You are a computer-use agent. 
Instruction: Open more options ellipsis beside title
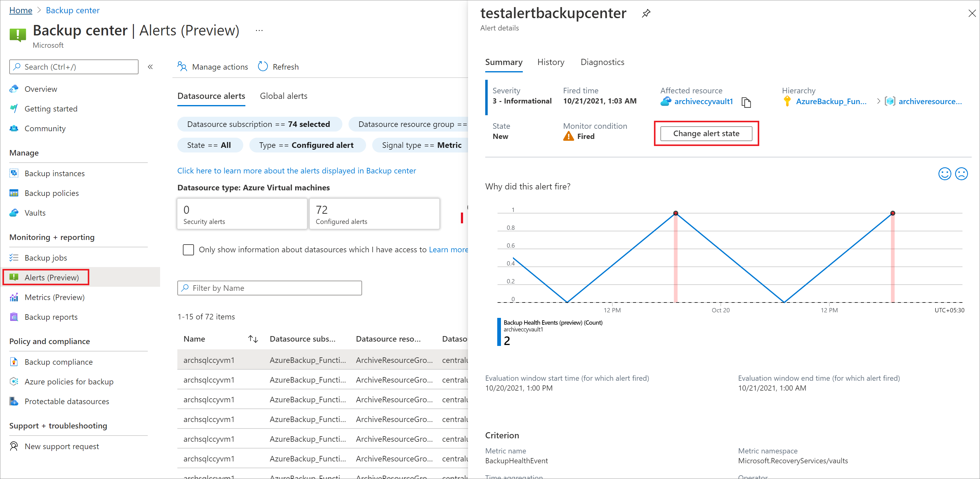259,30
